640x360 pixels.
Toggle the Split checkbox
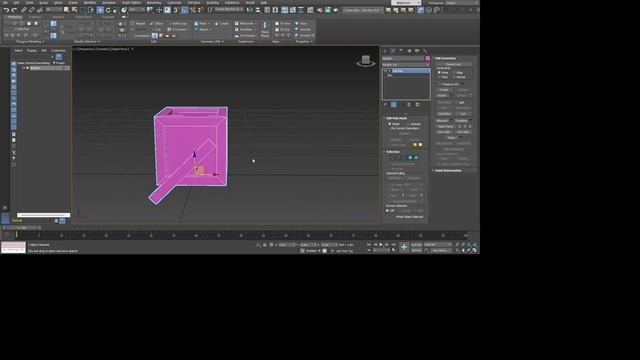pyautogui.click(x=457, y=102)
